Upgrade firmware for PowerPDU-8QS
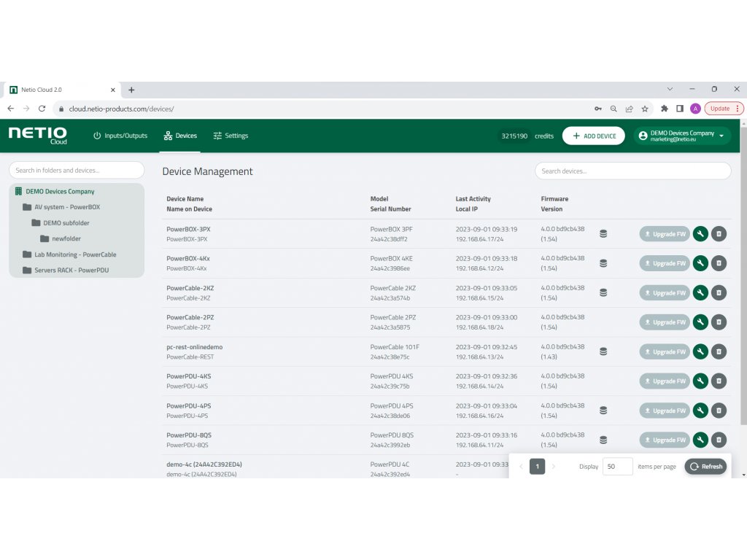 [x=665, y=440]
